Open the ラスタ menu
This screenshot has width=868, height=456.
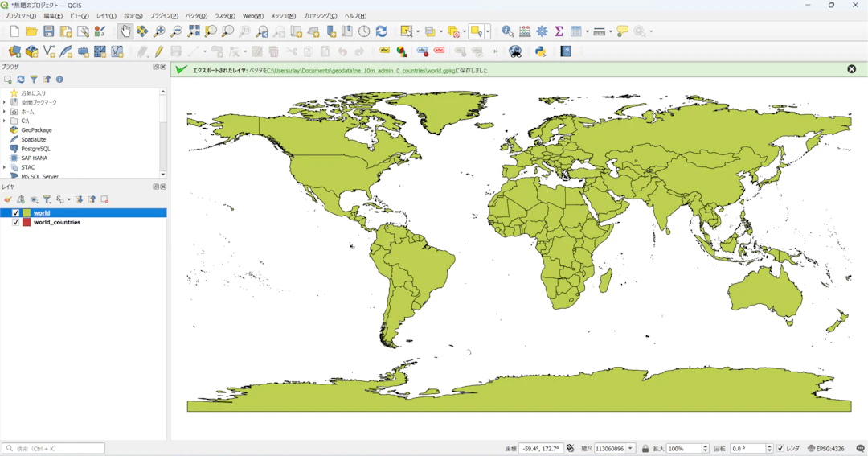coord(225,16)
